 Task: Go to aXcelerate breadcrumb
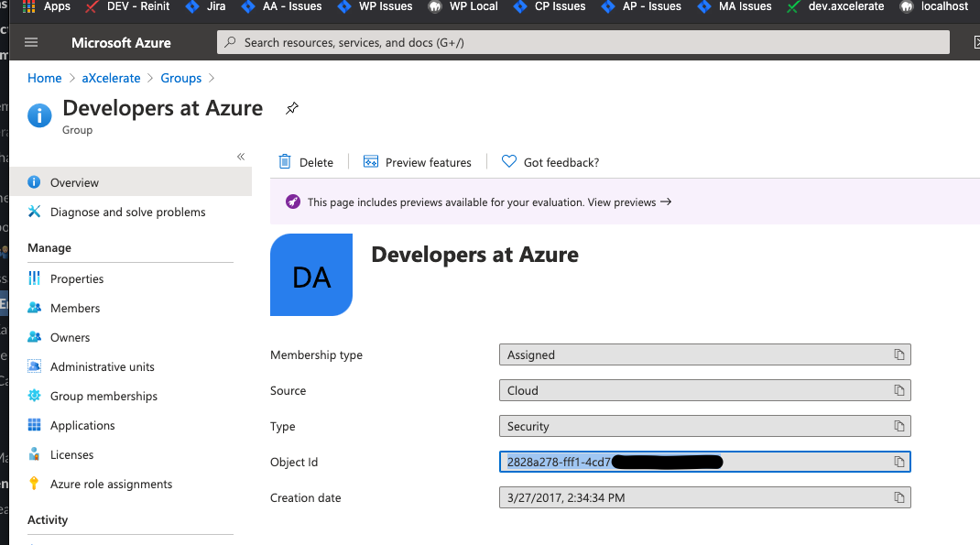pos(111,78)
